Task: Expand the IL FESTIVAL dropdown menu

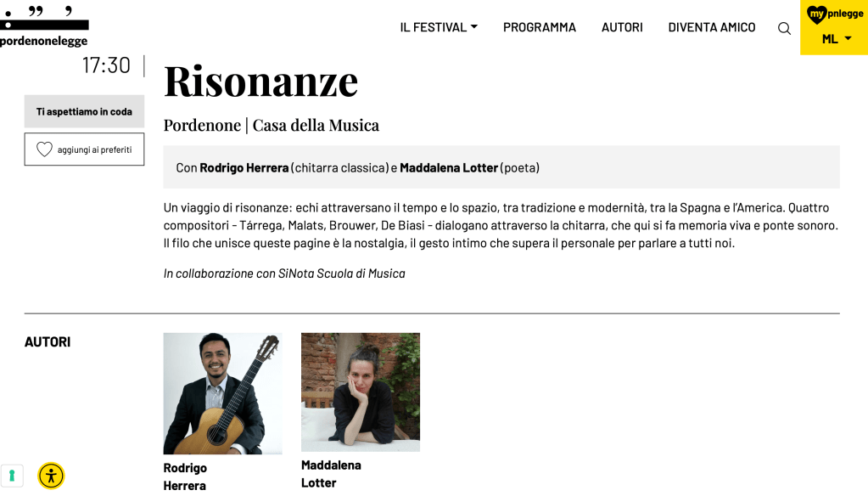Action: [439, 27]
